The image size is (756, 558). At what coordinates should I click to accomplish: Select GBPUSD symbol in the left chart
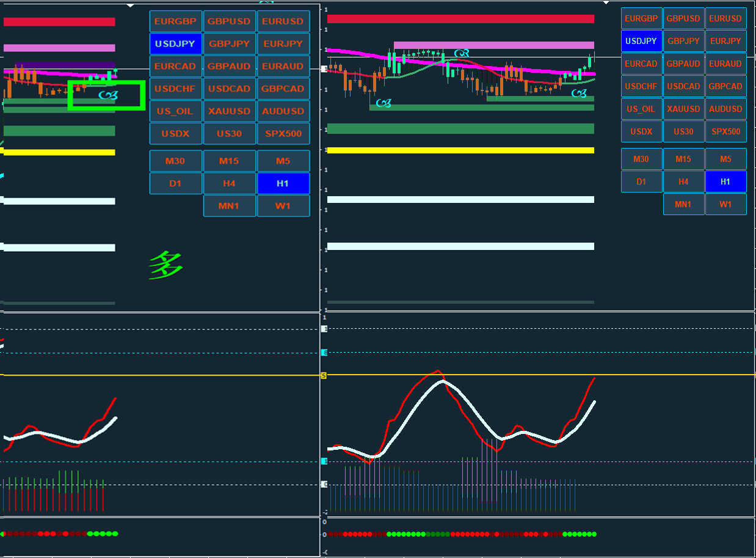pyautogui.click(x=229, y=21)
